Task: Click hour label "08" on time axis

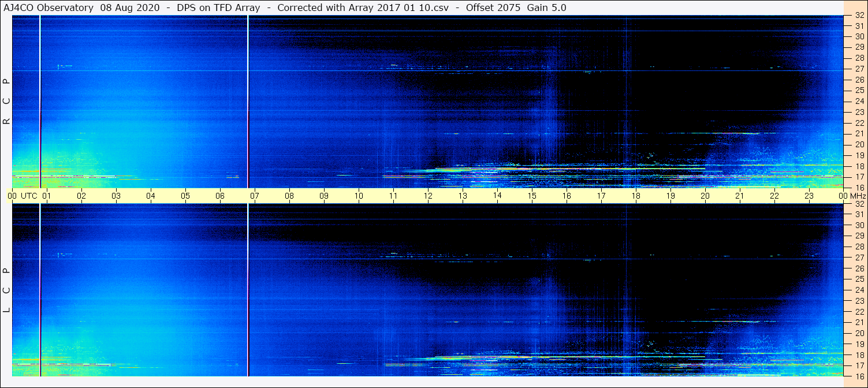Action: 290,196
